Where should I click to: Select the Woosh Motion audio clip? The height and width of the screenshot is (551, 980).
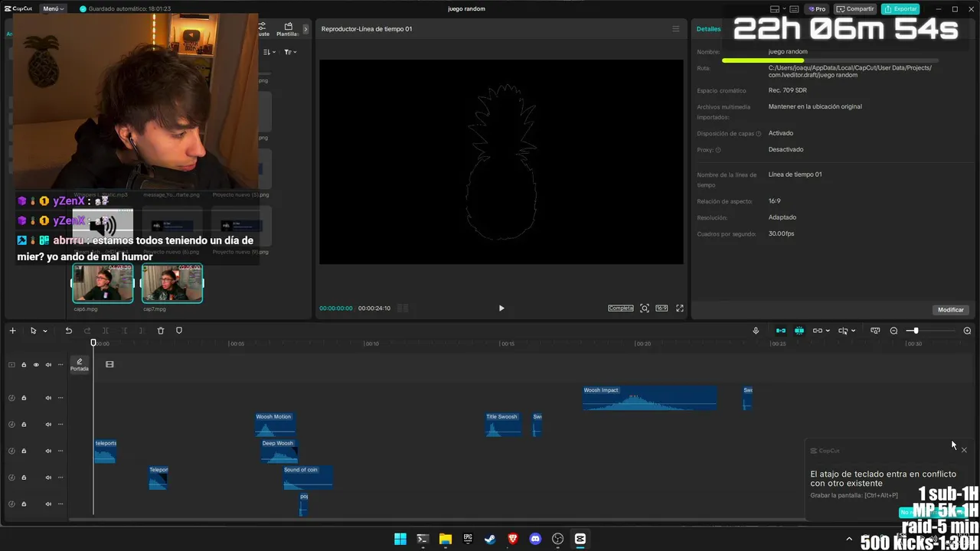pos(275,425)
